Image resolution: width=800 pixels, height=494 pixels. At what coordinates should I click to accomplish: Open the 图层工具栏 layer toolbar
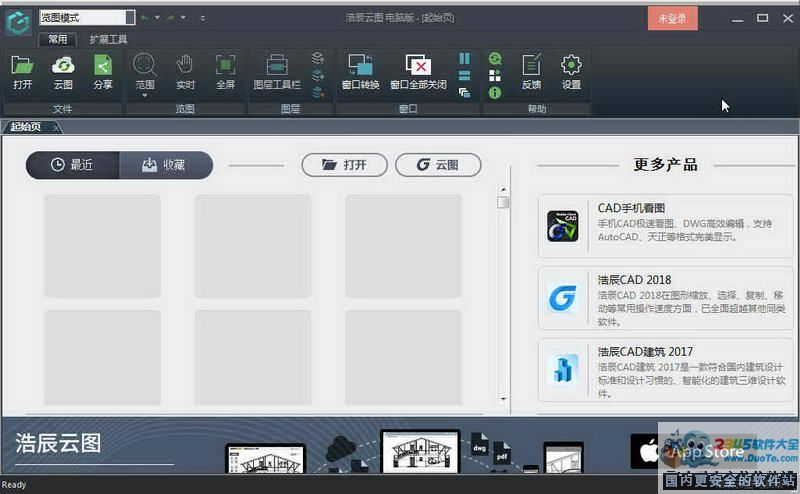tap(277, 65)
